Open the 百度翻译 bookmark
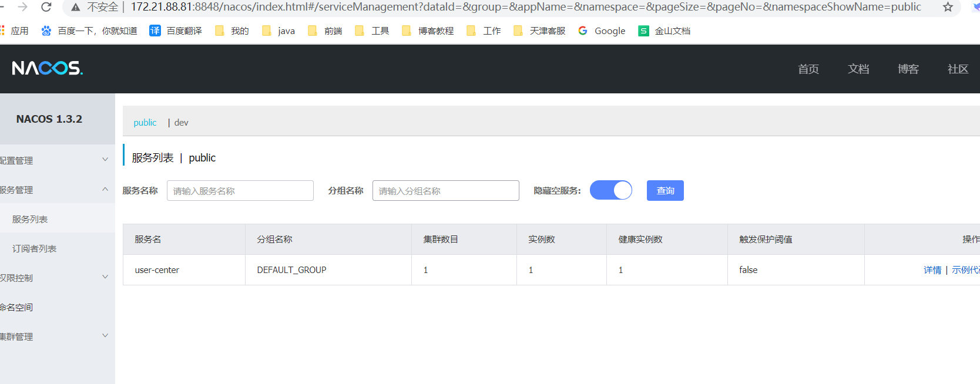Screen dimensions: 980x384 tap(176, 31)
